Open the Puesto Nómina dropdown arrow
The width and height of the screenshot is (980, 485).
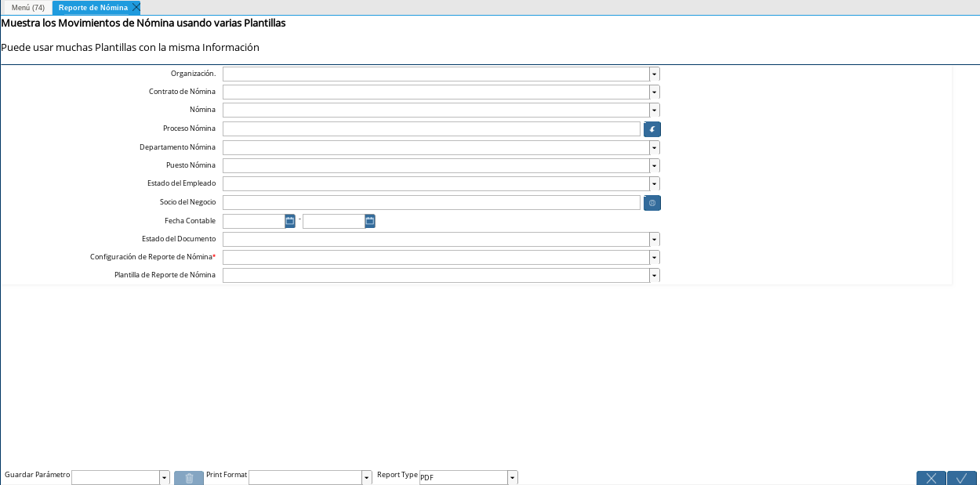point(655,165)
